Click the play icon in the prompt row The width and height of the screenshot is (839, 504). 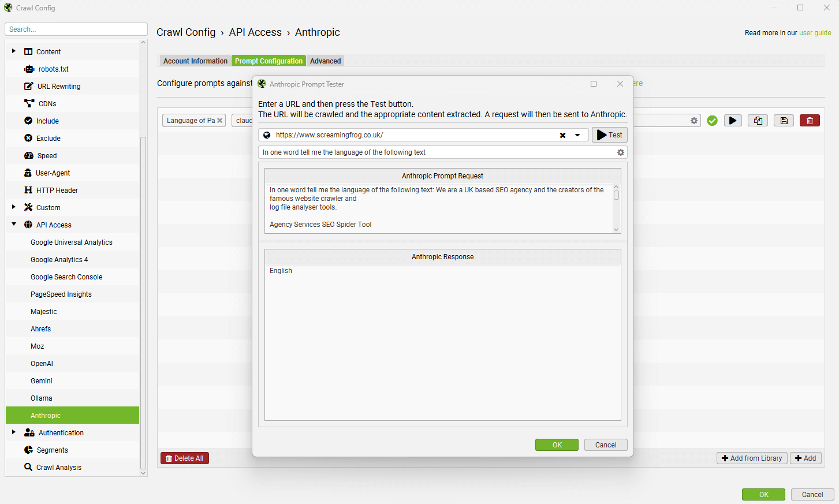coord(733,121)
